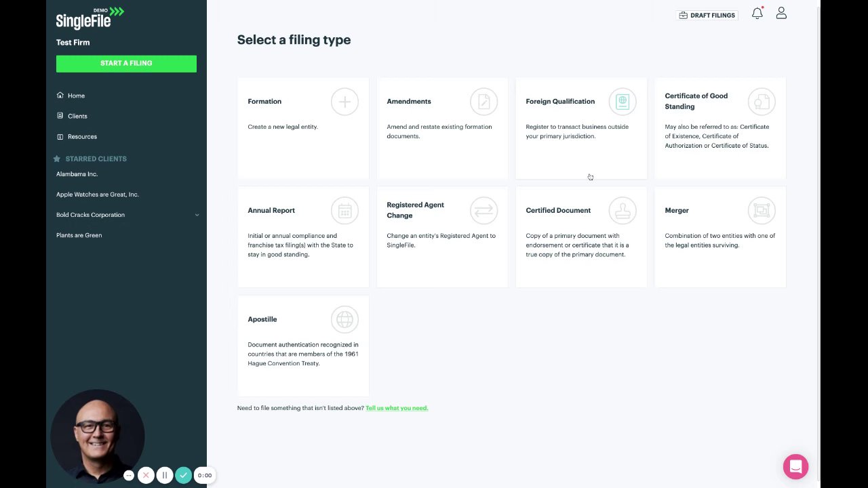This screenshot has height=488, width=868.
Task: Go to Home in the sidebar
Action: (76, 96)
